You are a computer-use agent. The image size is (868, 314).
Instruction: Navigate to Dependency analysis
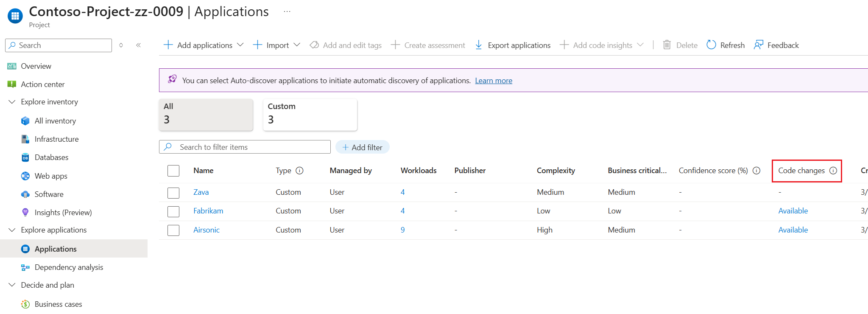(69, 267)
